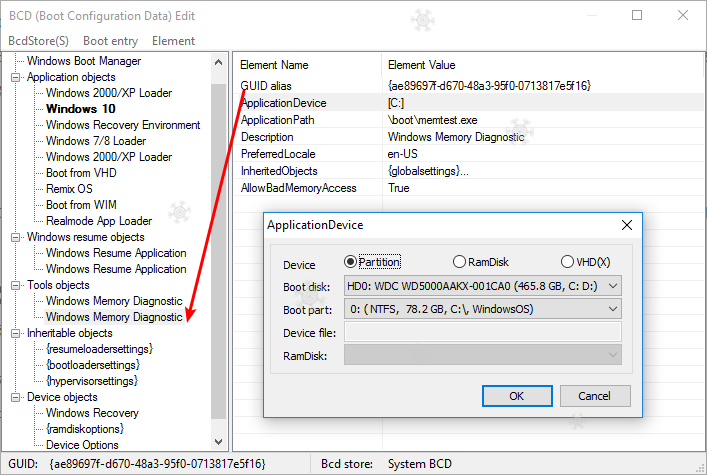Select the AllowBadMemoryAccess row
The height and width of the screenshot is (475, 707).
point(469,188)
